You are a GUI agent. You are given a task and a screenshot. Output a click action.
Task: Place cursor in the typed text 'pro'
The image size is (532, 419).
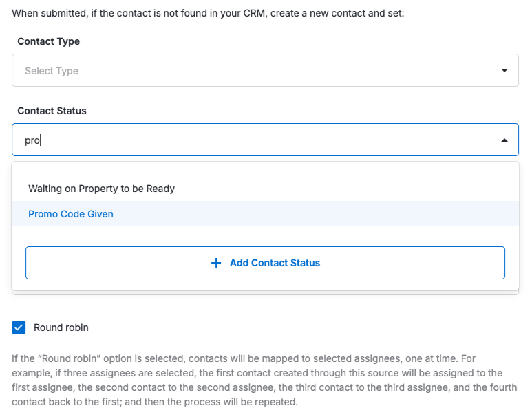click(32, 140)
